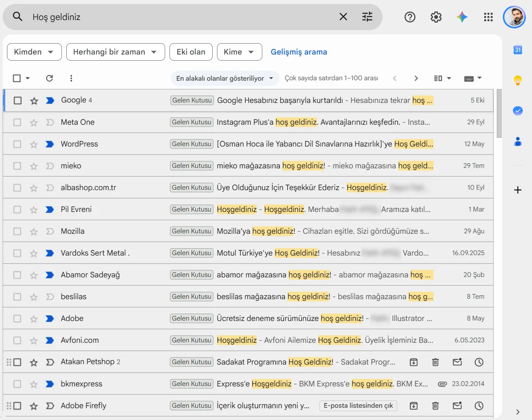Delete the Adobe Firefly email
Image resolution: width=532 pixels, height=420 pixels.
435,406
